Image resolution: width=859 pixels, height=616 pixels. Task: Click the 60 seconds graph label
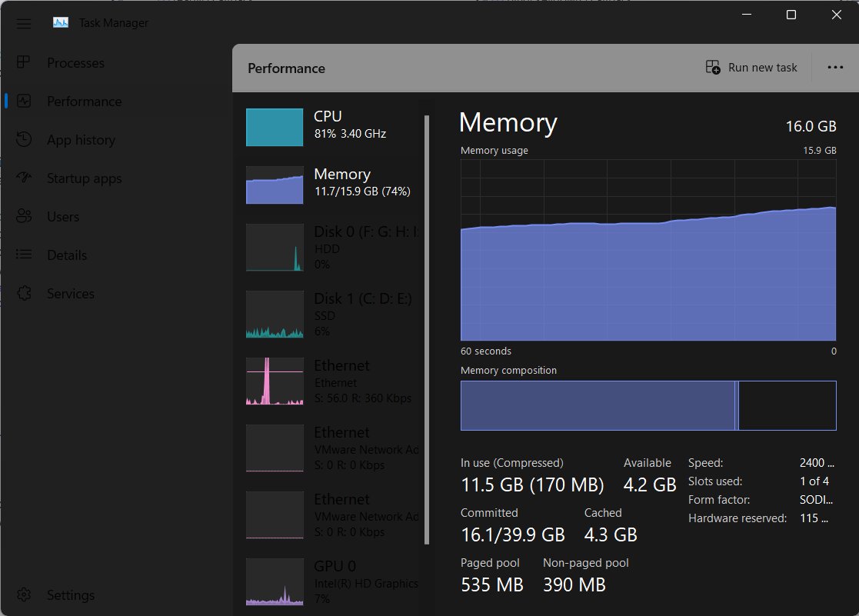coord(486,351)
